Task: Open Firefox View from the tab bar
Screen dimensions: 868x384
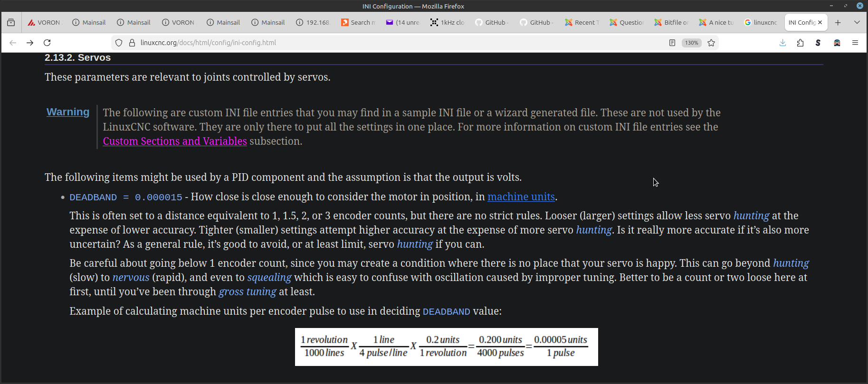Action: [11, 22]
